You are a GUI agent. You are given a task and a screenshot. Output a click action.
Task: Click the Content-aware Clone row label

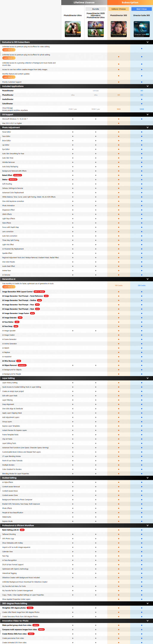[10, 495]
